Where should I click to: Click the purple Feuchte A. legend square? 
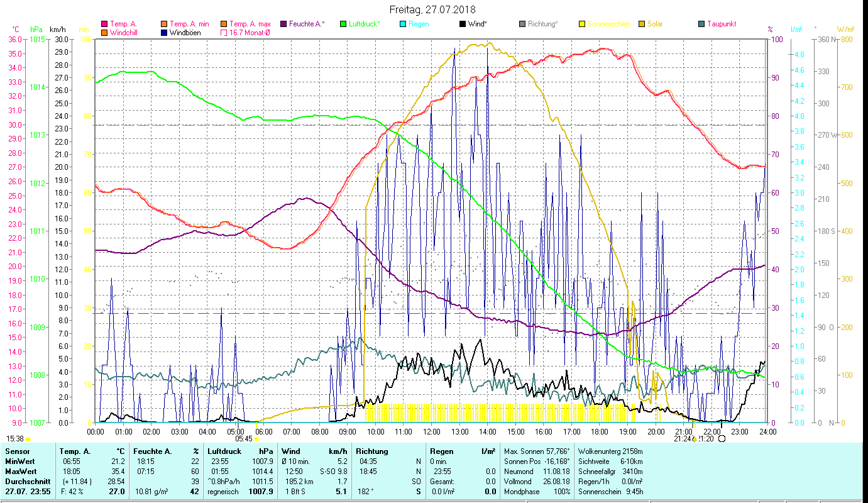click(x=283, y=24)
